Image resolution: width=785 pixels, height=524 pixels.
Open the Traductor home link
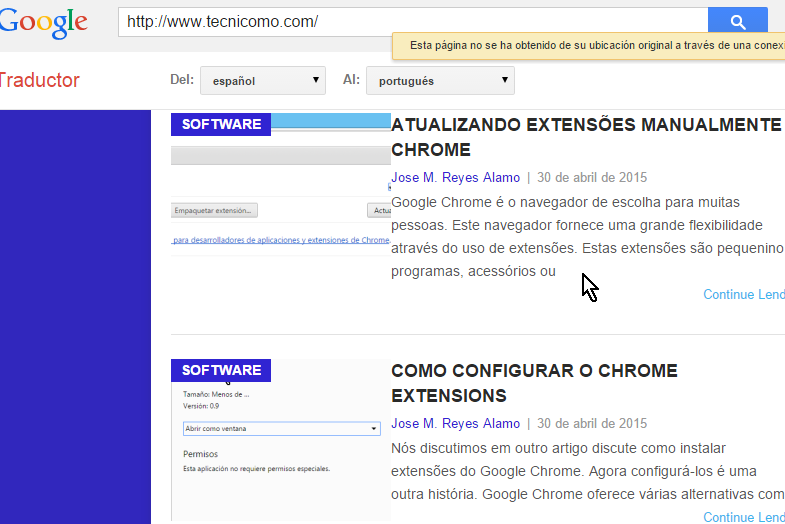(x=39, y=80)
